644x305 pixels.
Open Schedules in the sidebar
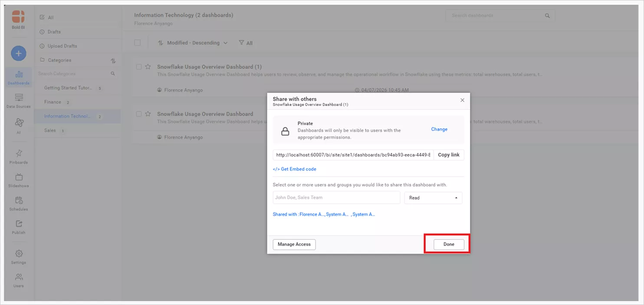(x=19, y=204)
